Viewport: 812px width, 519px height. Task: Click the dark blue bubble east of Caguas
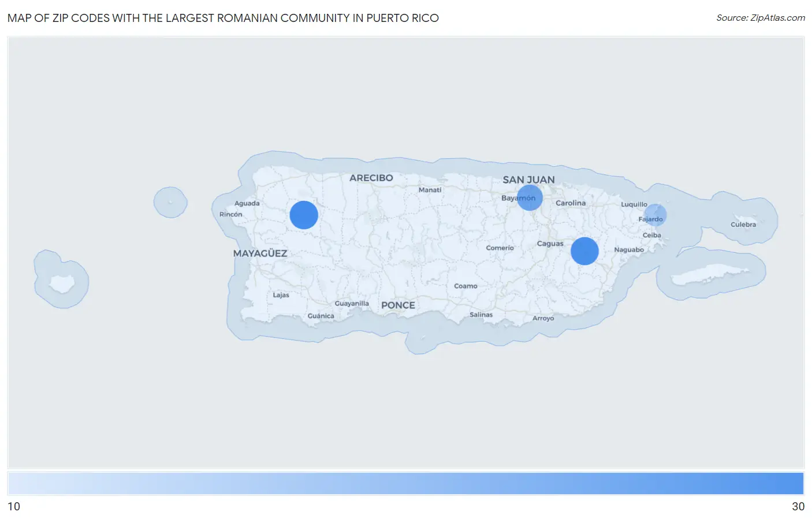(584, 251)
